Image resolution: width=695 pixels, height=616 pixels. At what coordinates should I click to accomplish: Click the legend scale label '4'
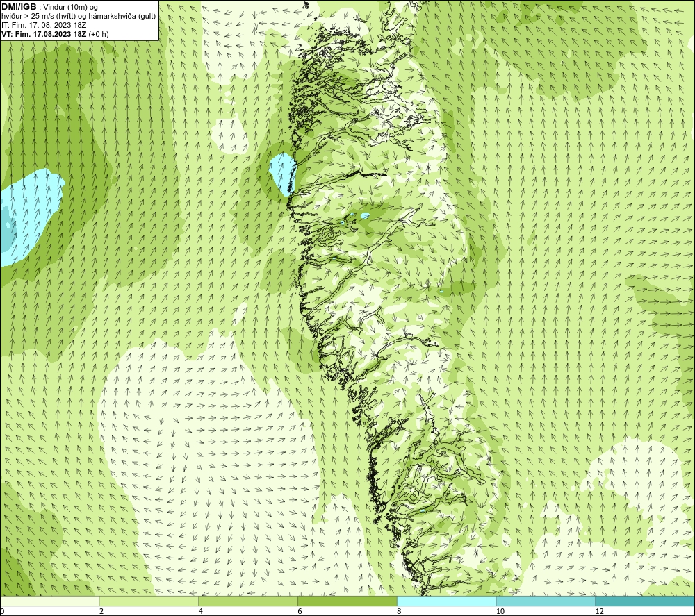point(201,611)
